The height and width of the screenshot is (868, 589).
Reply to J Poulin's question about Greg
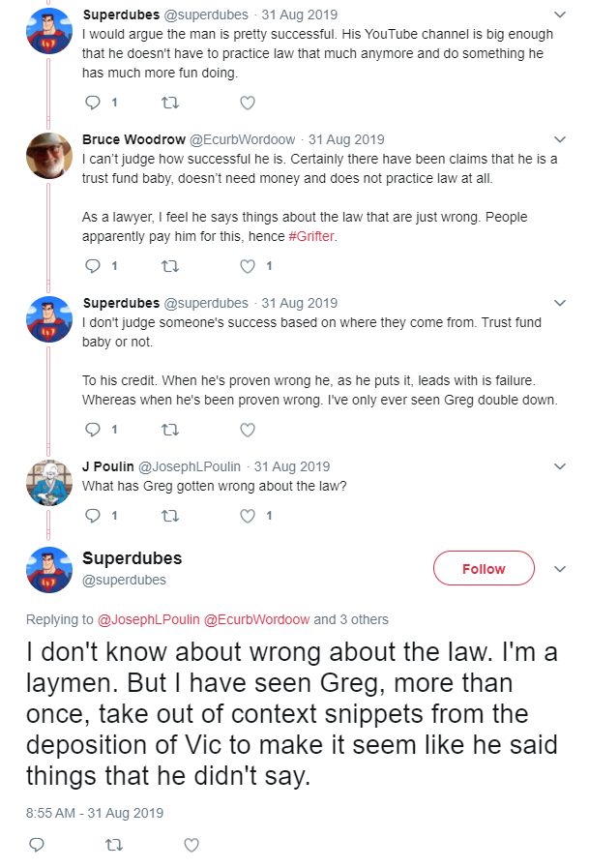(92, 516)
